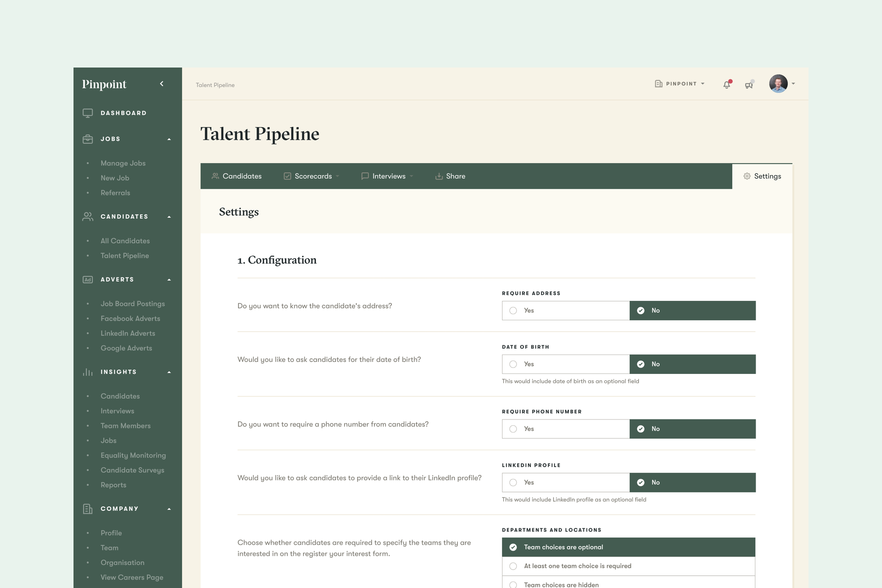Click the announcements megaphone icon in header
This screenshot has height=588, width=882.
coord(750,85)
